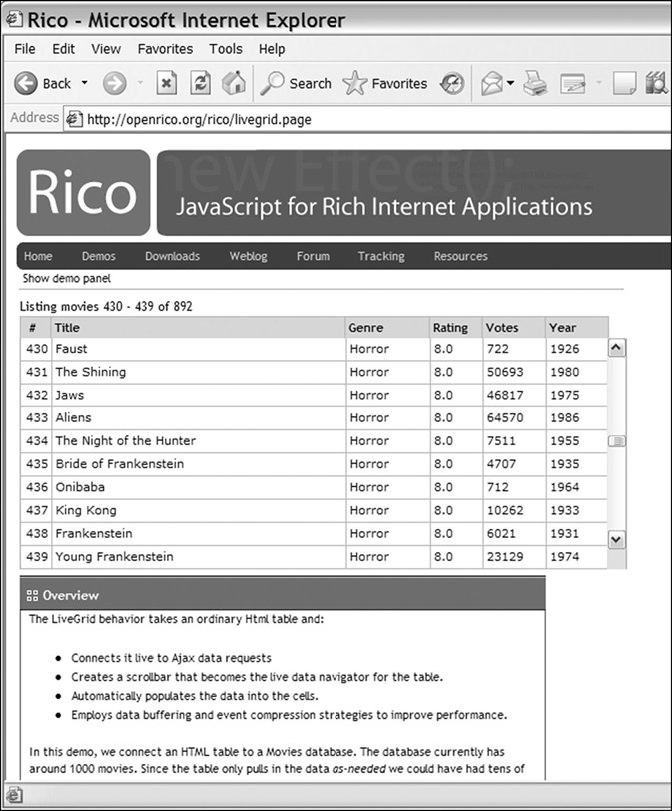
Task: Expand the Forward button history dropdown
Action: (140, 83)
